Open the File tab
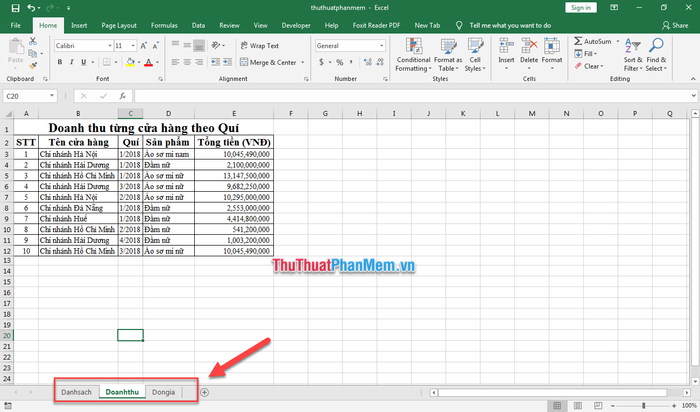The image size is (700, 412). coord(16,25)
